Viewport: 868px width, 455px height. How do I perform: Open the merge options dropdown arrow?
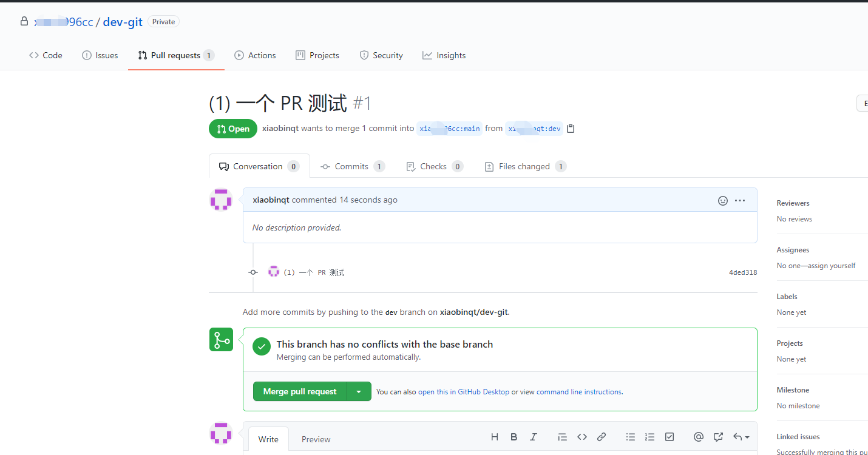click(359, 391)
